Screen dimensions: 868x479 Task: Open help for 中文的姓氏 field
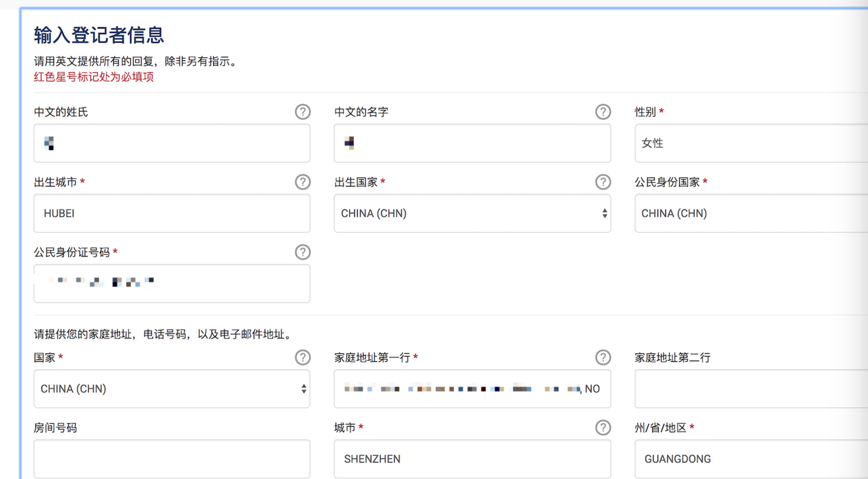(x=303, y=112)
